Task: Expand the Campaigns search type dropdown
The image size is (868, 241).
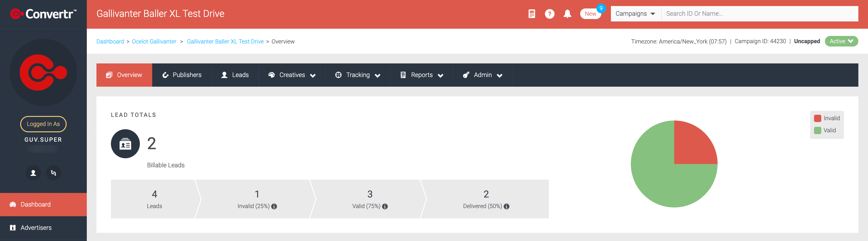Action: click(636, 14)
